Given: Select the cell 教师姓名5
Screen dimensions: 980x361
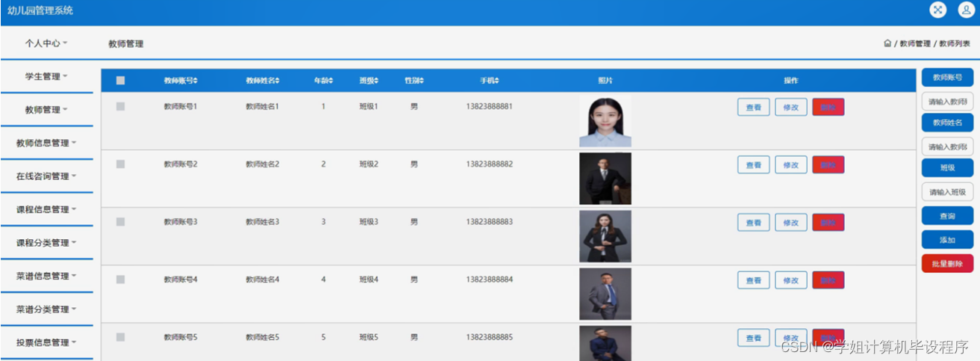Looking at the screenshot, I should click(263, 337).
